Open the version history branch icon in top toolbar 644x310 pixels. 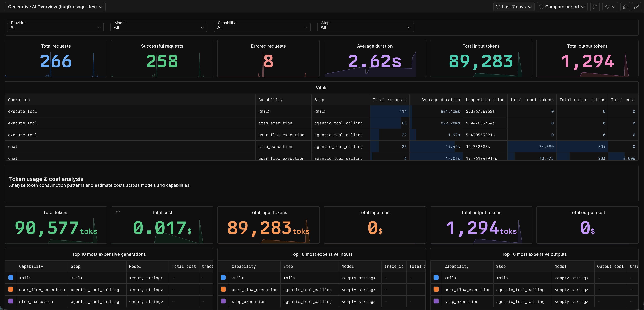[595, 7]
